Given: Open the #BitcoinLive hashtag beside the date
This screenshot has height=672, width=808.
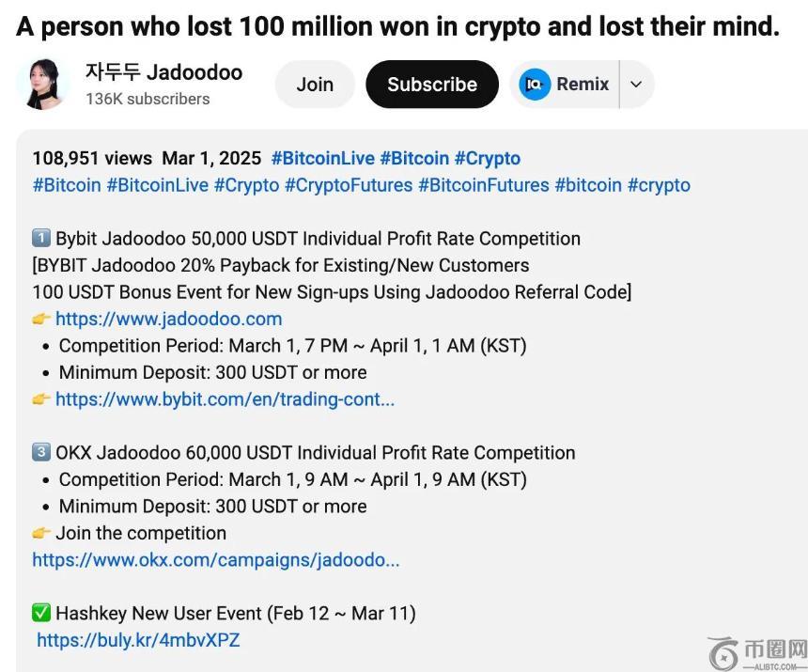Looking at the screenshot, I should click(x=322, y=159).
